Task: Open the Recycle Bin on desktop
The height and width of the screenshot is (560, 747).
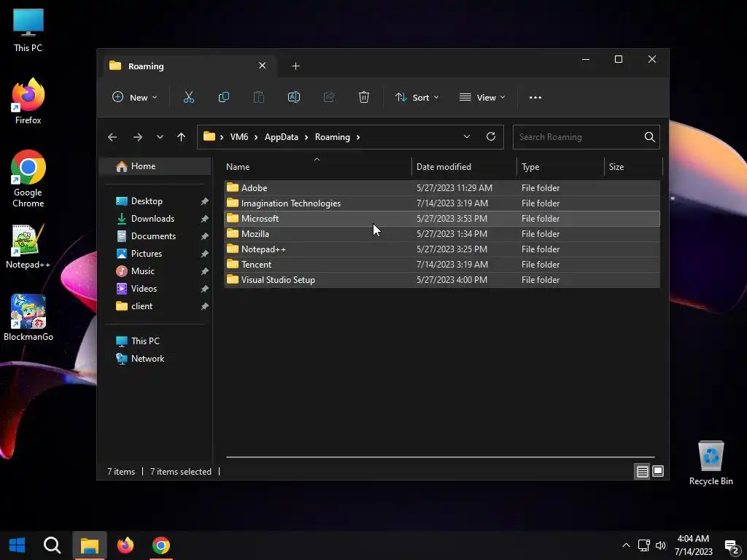Action: [x=711, y=463]
